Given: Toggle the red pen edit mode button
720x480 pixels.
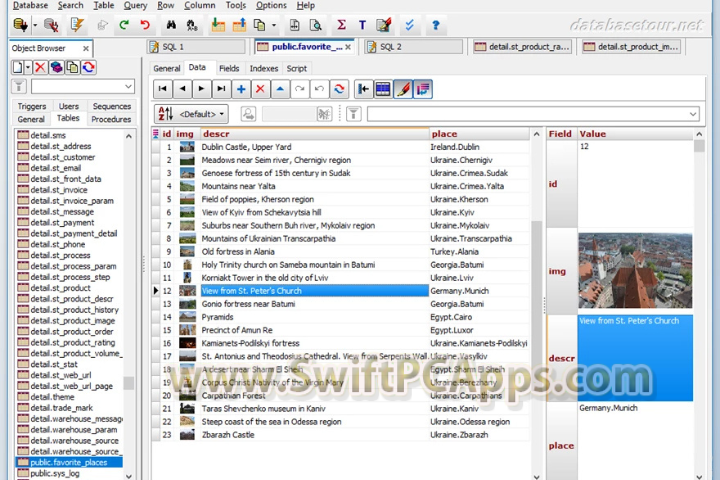Looking at the screenshot, I should (403, 89).
